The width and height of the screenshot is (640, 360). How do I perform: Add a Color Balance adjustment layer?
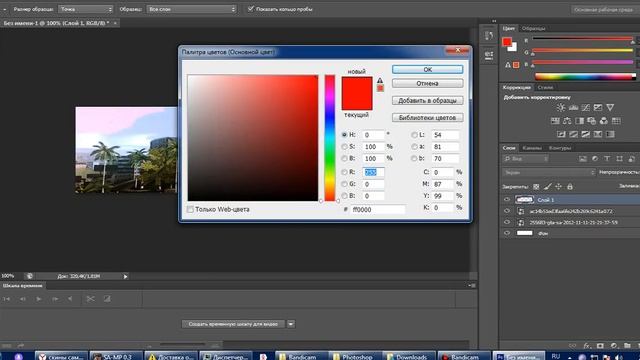(x=567, y=121)
